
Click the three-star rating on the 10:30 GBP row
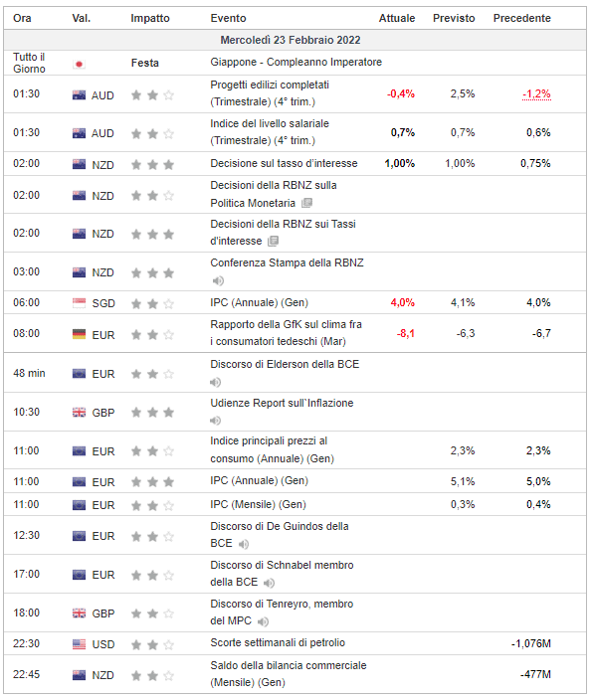(x=152, y=413)
